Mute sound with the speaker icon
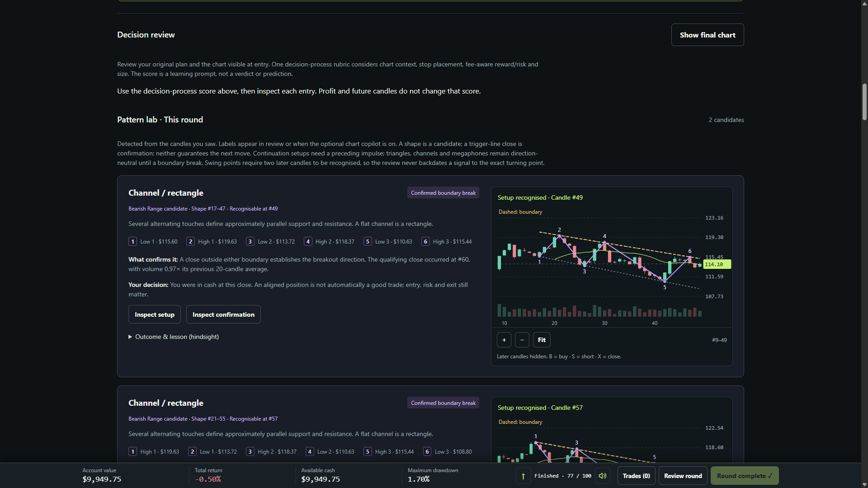The width and height of the screenshot is (868, 488). [602, 476]
